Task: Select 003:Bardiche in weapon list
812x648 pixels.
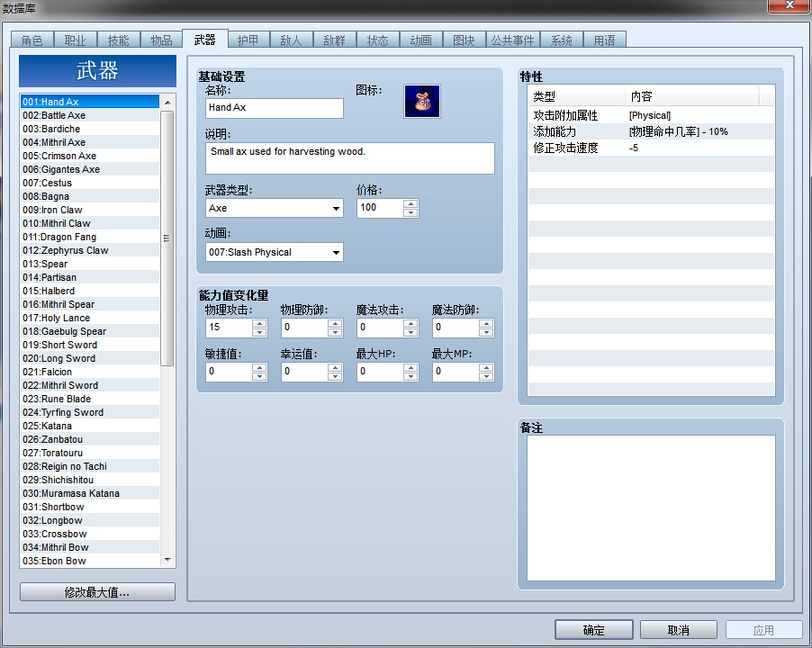Action: (90, 129)
